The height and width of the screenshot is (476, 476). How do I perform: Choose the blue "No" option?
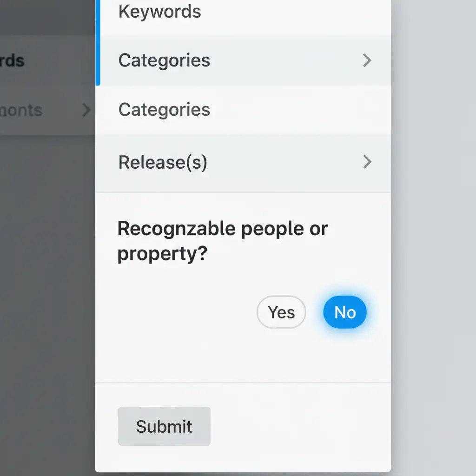(x=345, y=312)
